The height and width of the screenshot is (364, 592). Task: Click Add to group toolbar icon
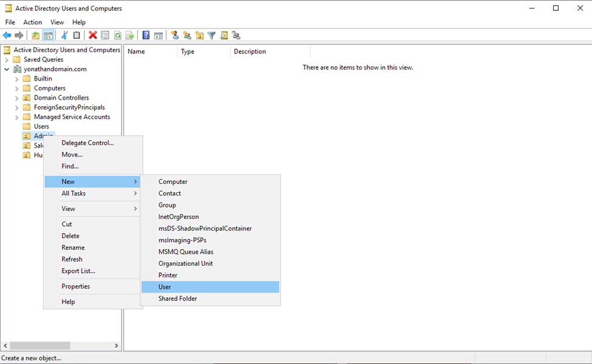click(236, 35)
